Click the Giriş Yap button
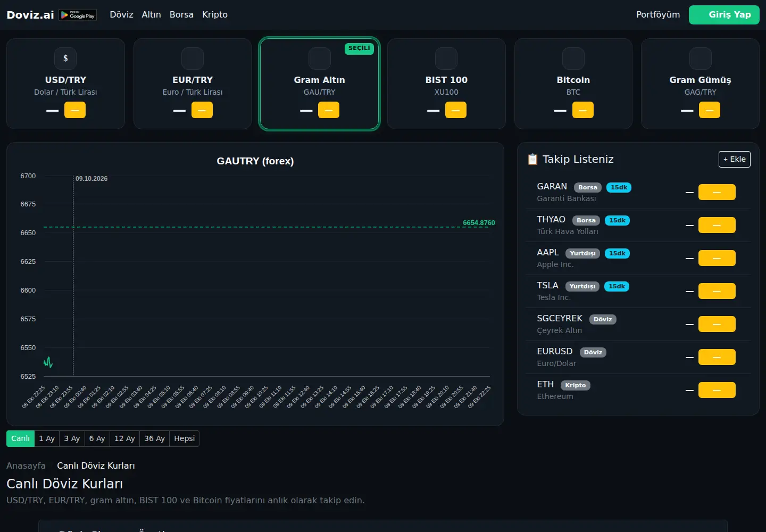Image resolution: width=766 pixels, height=532 pixels. (724, 15)
